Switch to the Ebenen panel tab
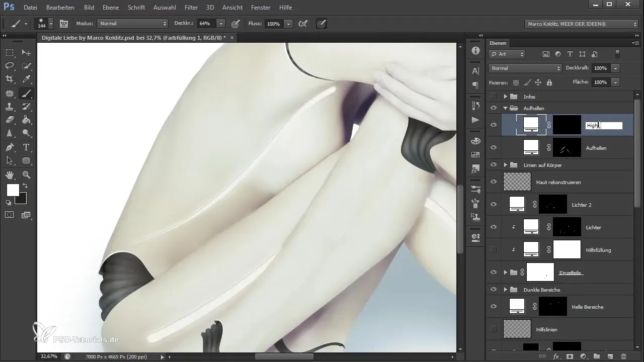Screen dimensions: 644x362 (x=498, y=43)
